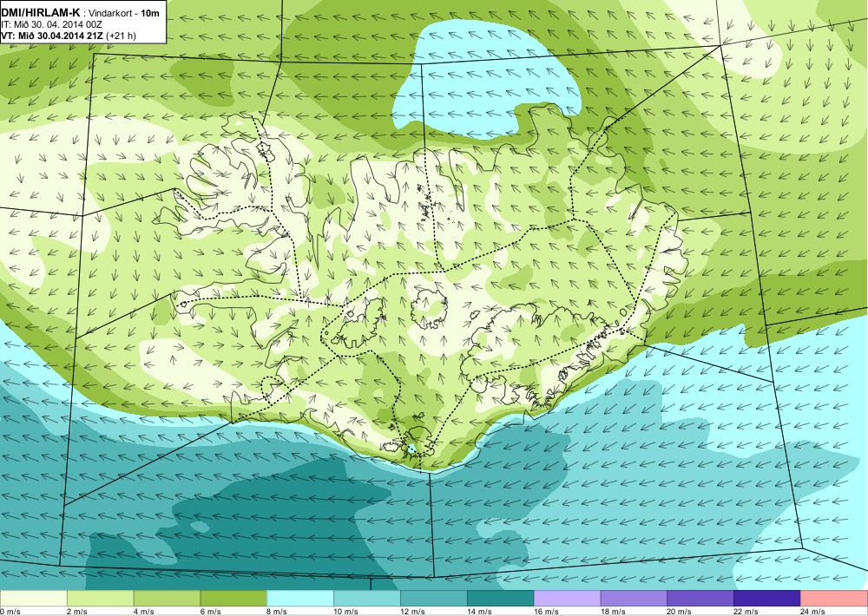Click the "IT: Mið 30. 04. 2014 00Z" line

51,25
